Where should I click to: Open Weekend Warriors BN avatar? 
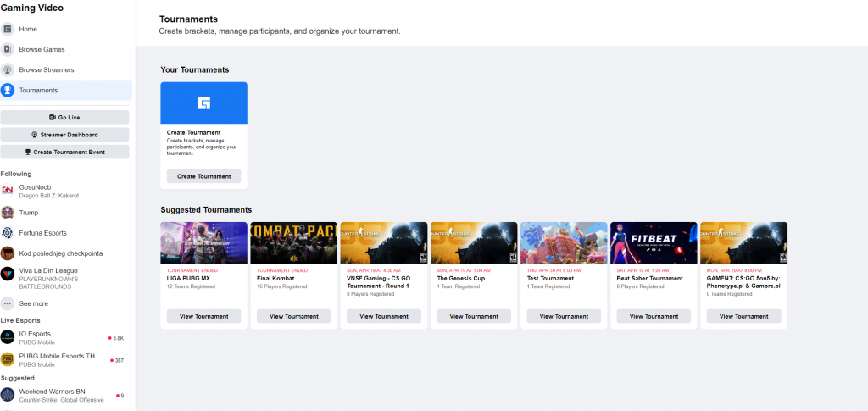(x=8, y=395)
